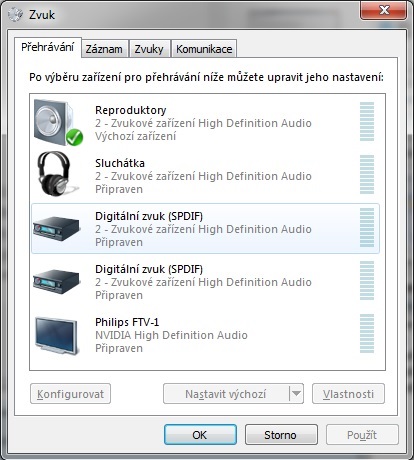Image resolution: width=414 pixels, height=460 pixels.
Task: Select the Sluchátka device name
Action: pyautogui.click(x=120, y=163)
